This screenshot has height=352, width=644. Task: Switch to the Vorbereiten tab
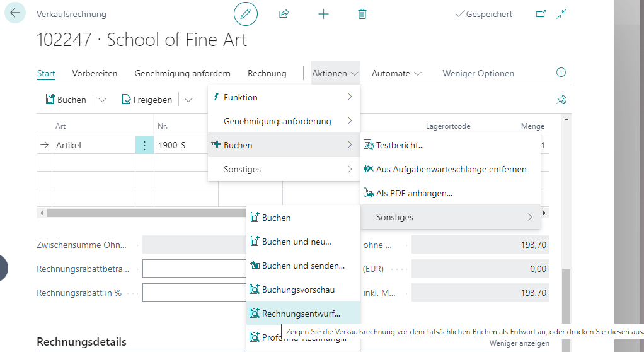tap(95, 73)
